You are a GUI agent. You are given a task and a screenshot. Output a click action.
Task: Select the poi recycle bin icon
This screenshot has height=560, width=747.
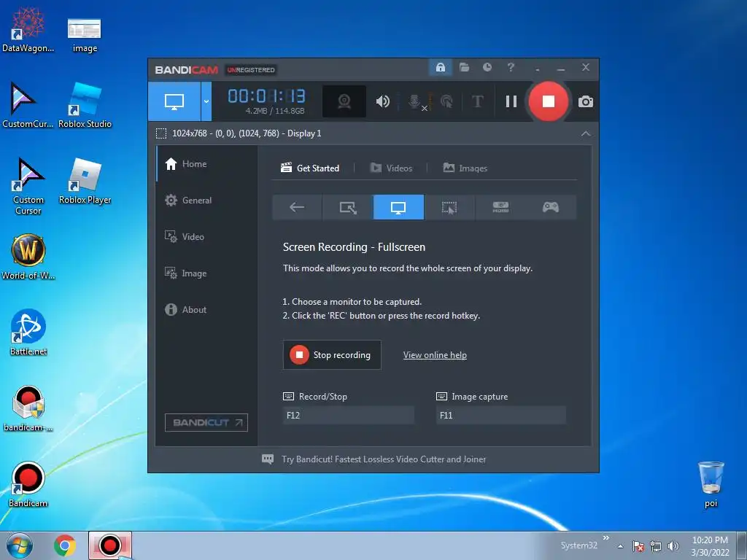(711, 485)
